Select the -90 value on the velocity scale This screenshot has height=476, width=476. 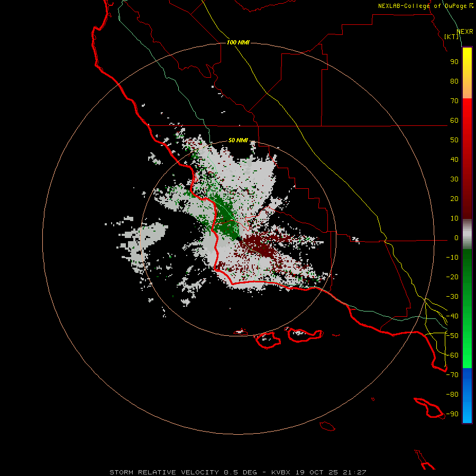pos(452,414)
